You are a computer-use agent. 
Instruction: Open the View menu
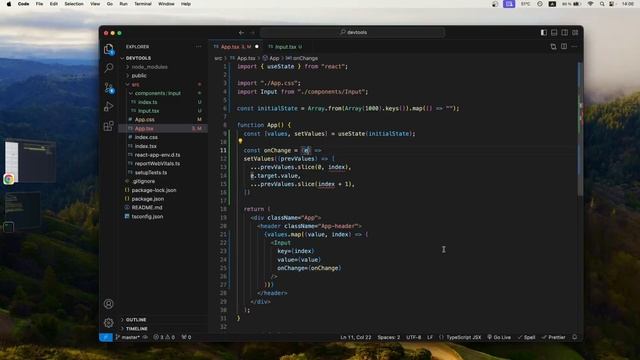95,4
